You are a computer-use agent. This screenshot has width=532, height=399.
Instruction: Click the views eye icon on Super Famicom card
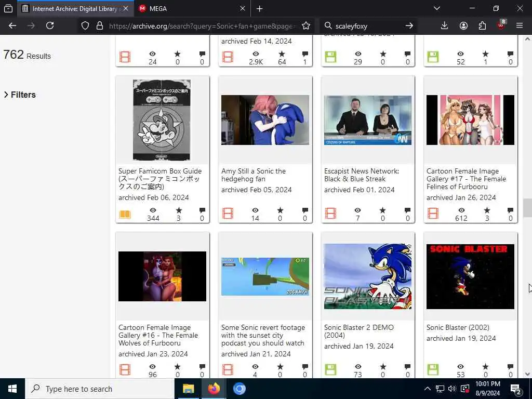[153, 210]
